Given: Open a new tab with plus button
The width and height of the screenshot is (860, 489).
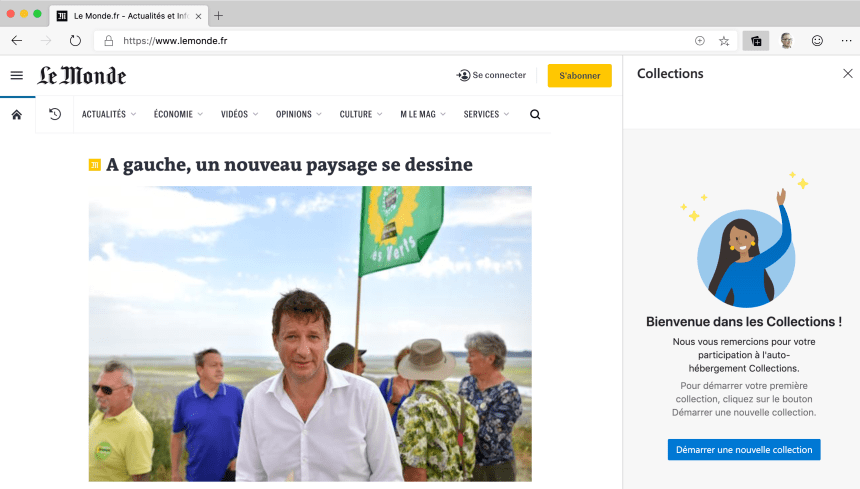Looking at the screenshot, I should 218,15.
